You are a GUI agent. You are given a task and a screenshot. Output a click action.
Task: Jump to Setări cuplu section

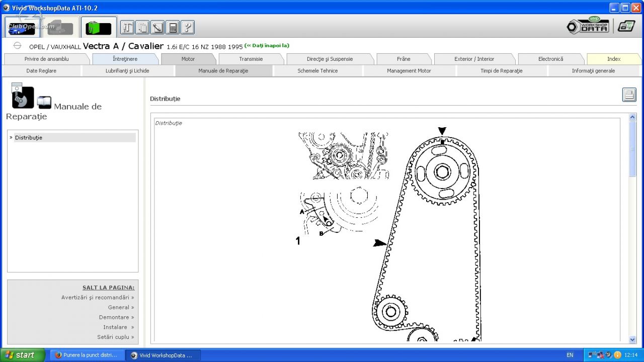point(116,337)
